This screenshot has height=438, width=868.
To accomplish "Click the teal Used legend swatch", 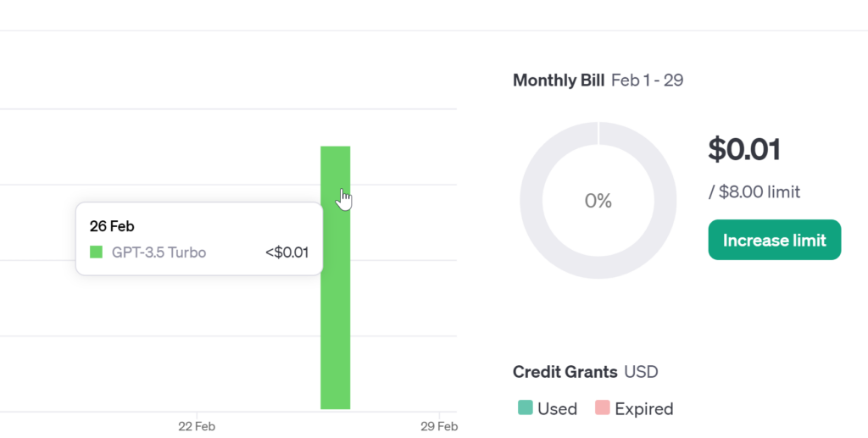I will coord(526,408).
